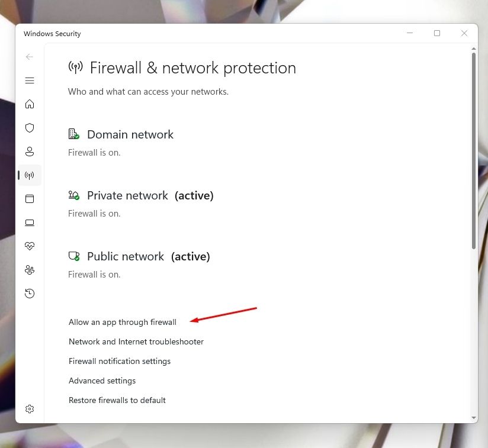Viewport: 488px width, 448px height.
Task: Open Device security via laptop icon
Action: coord(30,223)
